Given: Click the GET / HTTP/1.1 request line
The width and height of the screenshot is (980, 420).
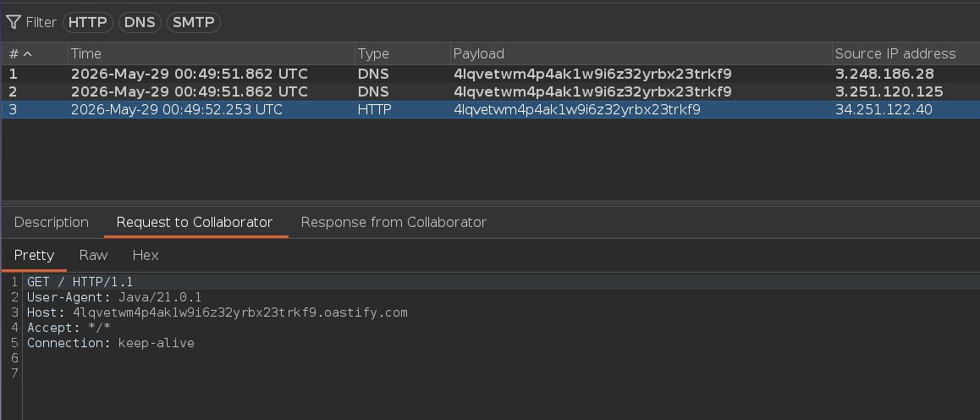Looking at the screenshot, I should tap(80, 282).
